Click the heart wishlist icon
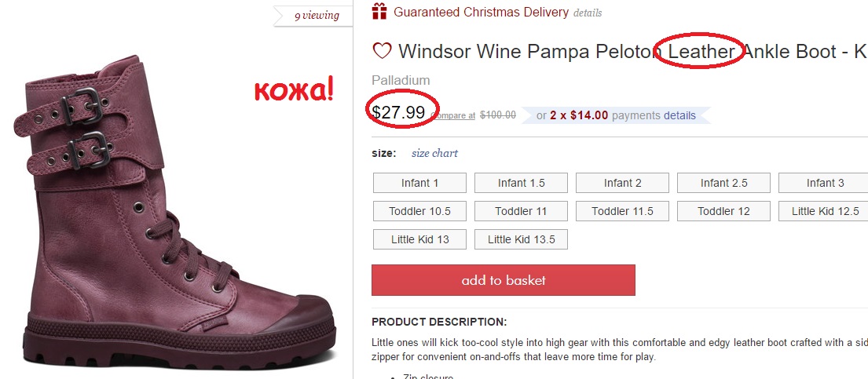 (x=382, y=52)
